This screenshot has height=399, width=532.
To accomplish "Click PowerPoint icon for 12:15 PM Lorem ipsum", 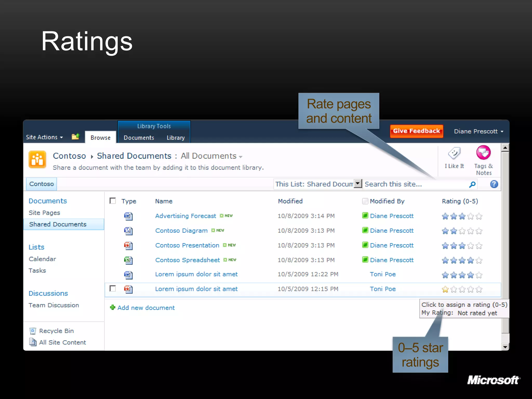I will [128, 289].
